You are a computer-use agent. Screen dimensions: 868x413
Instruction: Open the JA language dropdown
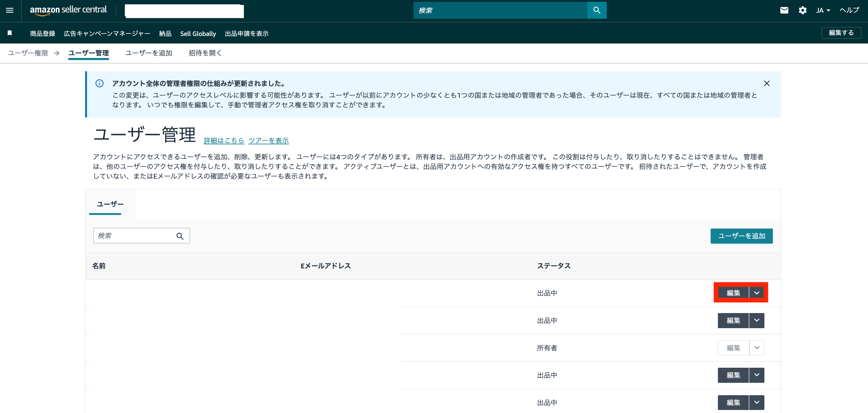(x=823, y=11)
